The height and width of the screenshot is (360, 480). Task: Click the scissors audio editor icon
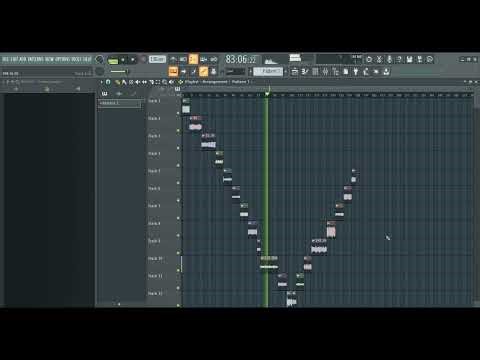pyautogui.click(x=379, y=60)
